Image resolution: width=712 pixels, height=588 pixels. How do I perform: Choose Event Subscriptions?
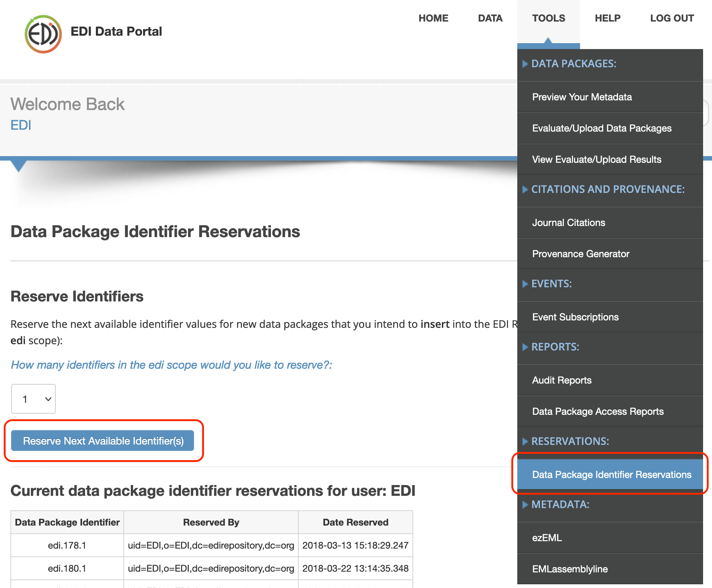[610, 317]
